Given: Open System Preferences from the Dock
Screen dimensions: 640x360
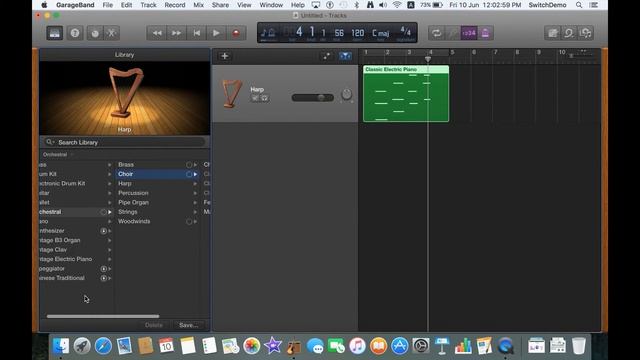Looking at the screenshot, I should click(x=421, y=346).
